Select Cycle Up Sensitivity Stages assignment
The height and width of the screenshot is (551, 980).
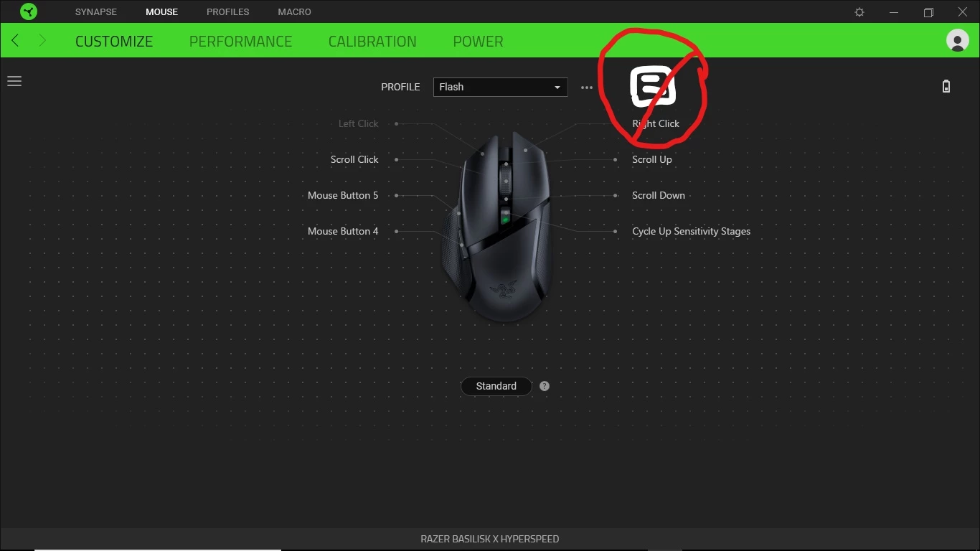[x=691, y=231]
